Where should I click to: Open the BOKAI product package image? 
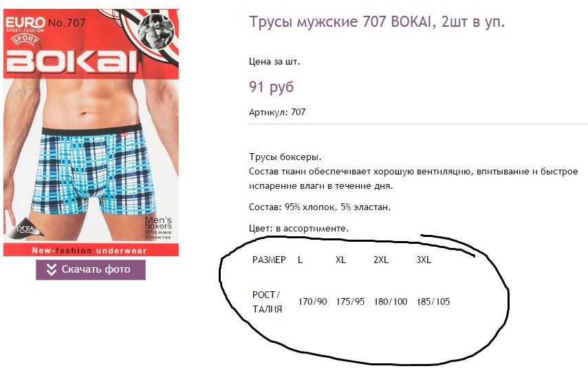point(91,133)
